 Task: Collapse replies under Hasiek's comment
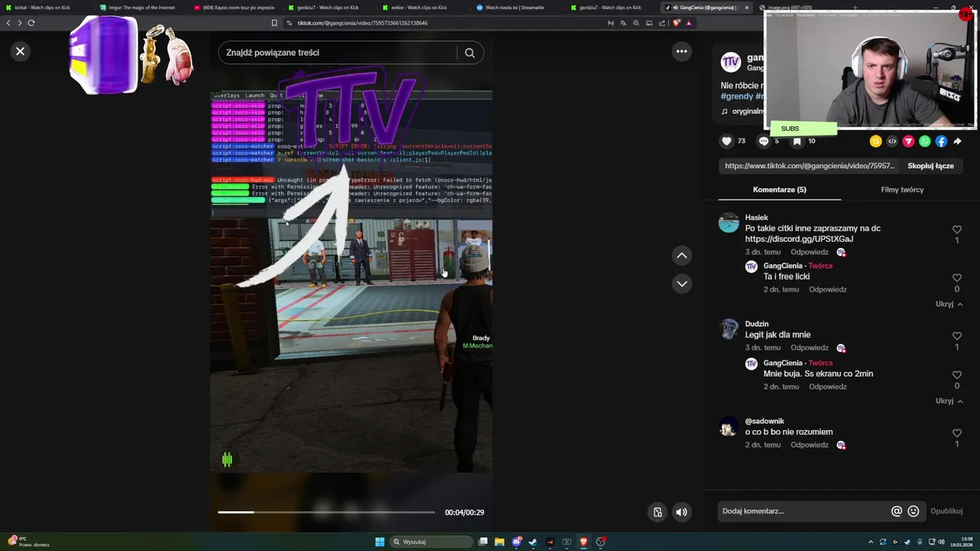[x=949, y=304]
